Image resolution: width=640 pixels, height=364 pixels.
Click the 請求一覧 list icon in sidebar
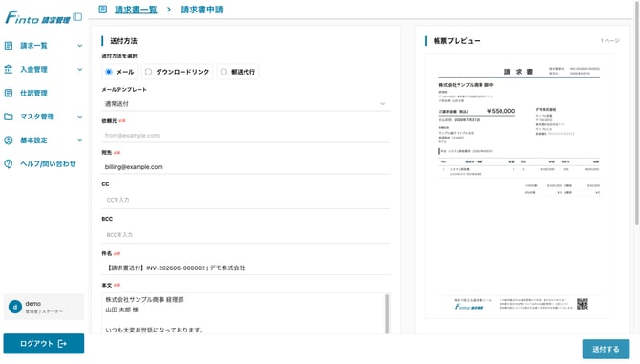pos(9,46)
